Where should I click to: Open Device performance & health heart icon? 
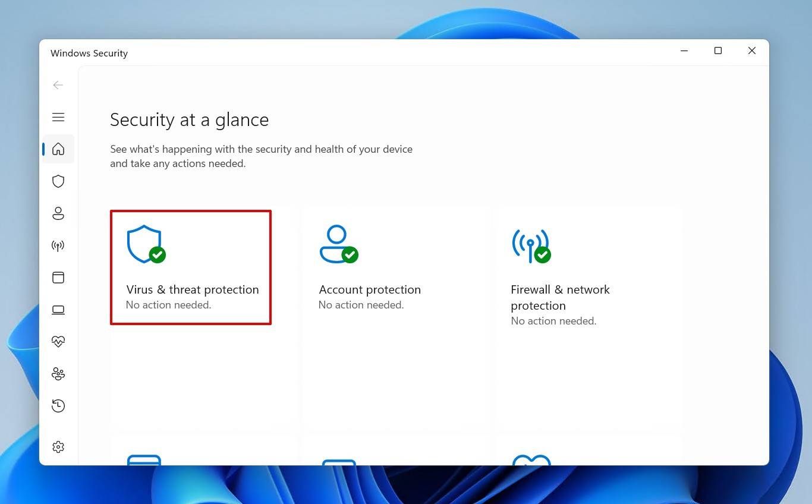point(58,342)
